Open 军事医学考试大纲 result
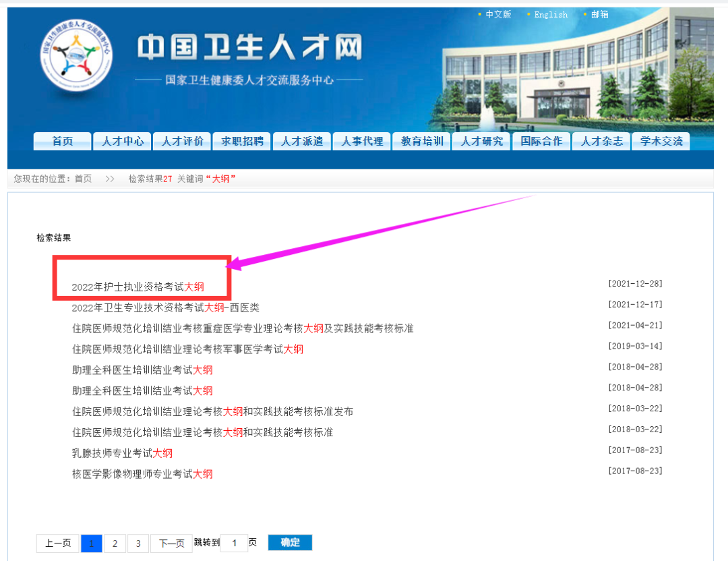 click(187, 349)
